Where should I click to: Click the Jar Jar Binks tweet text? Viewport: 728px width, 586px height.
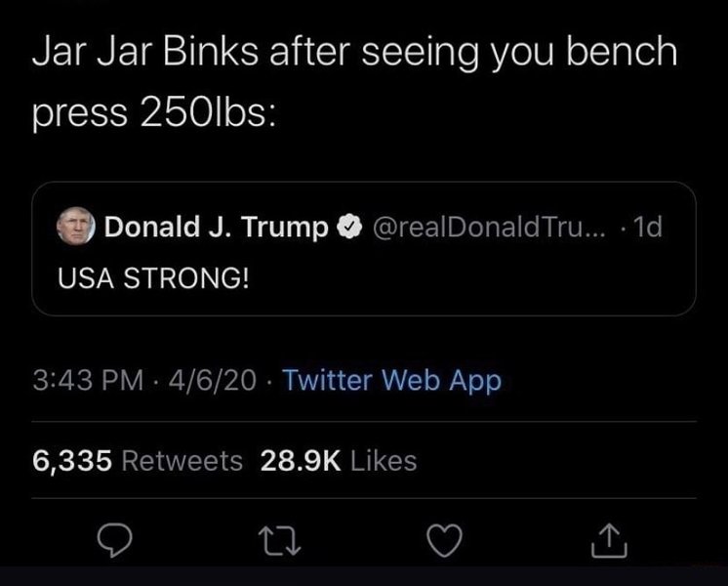(x=353, y=52)
